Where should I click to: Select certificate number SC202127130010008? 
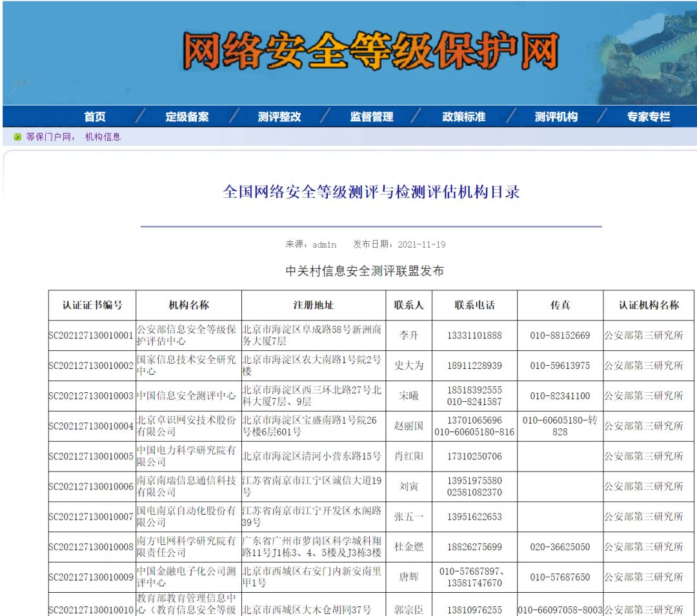coord(91,547)
